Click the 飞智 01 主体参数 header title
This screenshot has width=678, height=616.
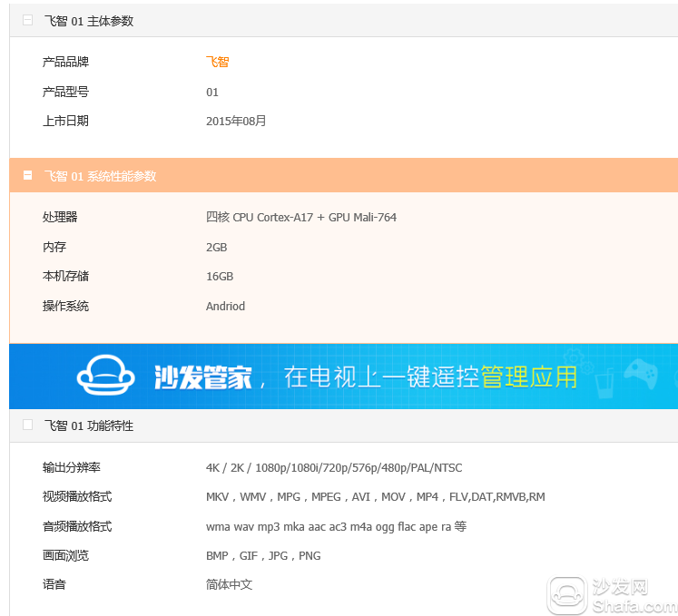[89, 21]
